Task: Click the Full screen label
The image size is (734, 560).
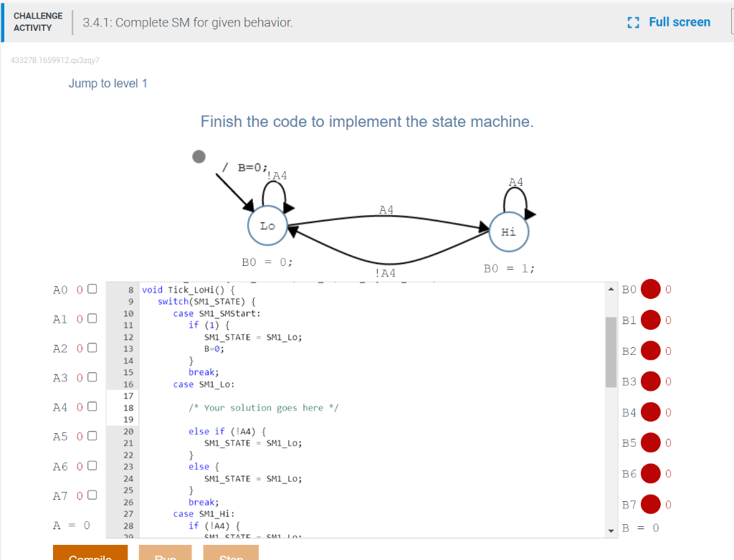Action: coord(680,22)
